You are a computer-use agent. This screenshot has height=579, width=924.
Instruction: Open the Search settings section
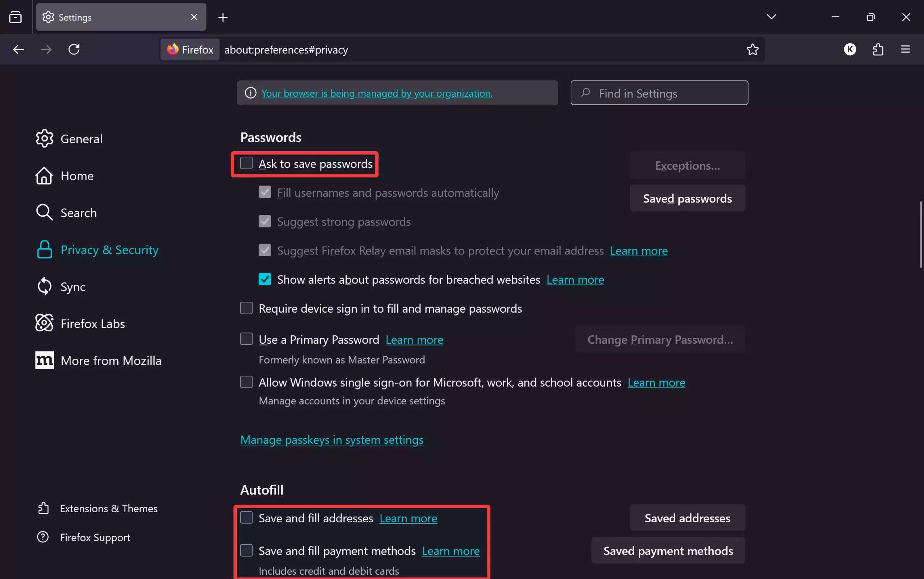pos(78,213)
